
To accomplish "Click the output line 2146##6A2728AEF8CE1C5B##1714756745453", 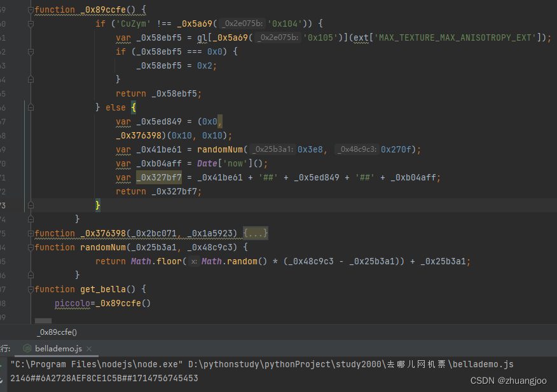I will (104, 378).
